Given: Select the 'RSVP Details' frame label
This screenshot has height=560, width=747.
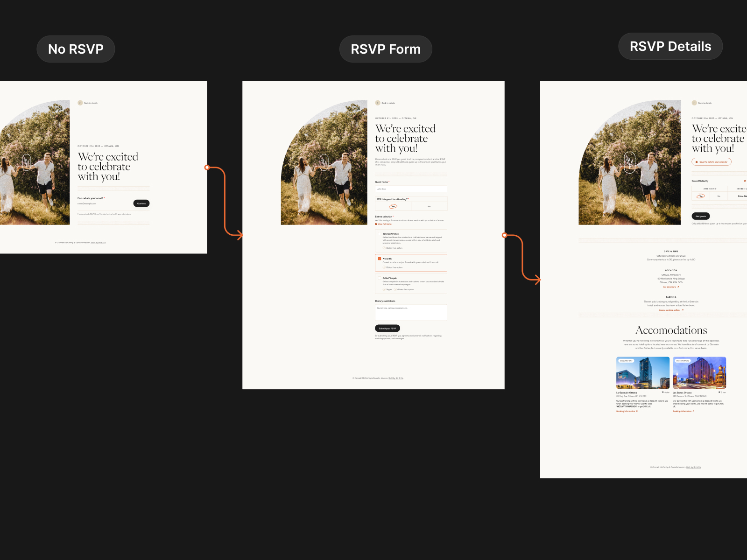Looking at the screenshot, I should pos(670,46).
